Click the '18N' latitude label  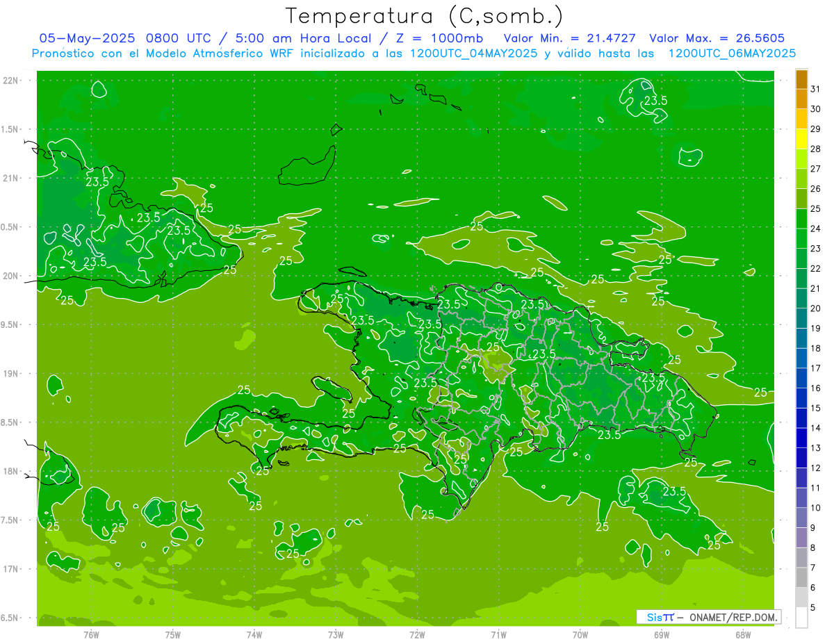(x=11, y=472)
